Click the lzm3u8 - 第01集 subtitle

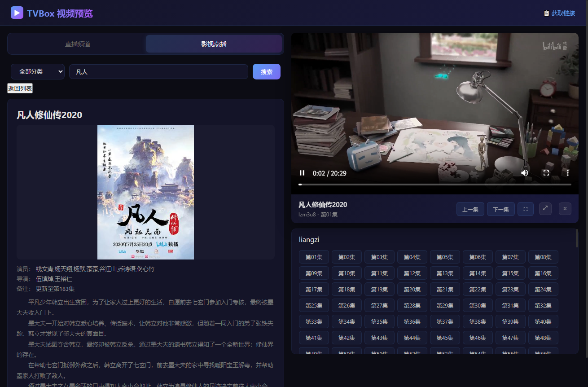[318, 215]
